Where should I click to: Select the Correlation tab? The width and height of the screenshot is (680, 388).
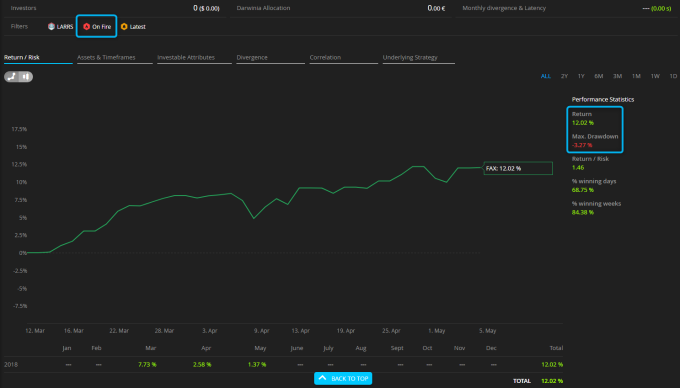[325, 57]
